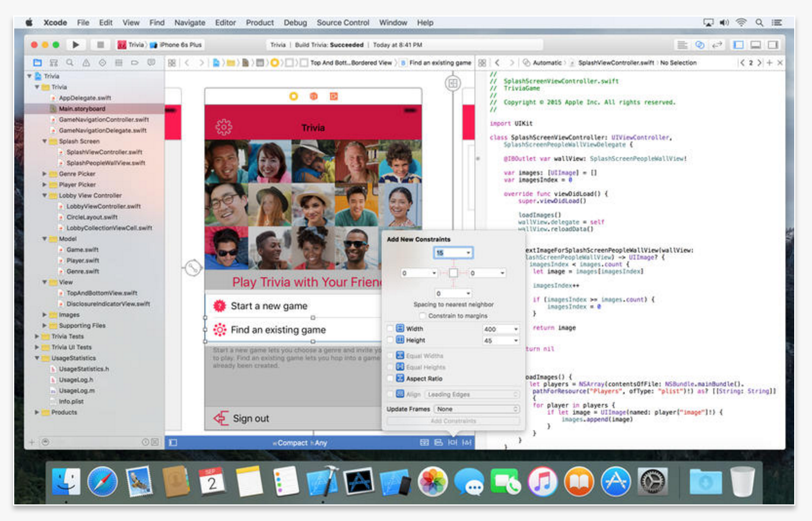Open the File menu
Viewport: 812px width, 521px height.
coord(83,23)
